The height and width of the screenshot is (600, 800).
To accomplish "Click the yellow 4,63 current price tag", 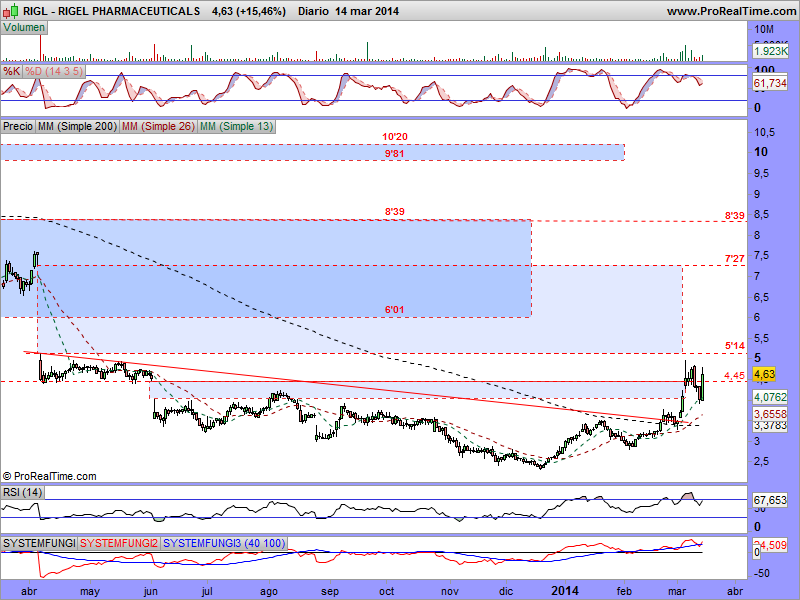I will coord(764,374).
